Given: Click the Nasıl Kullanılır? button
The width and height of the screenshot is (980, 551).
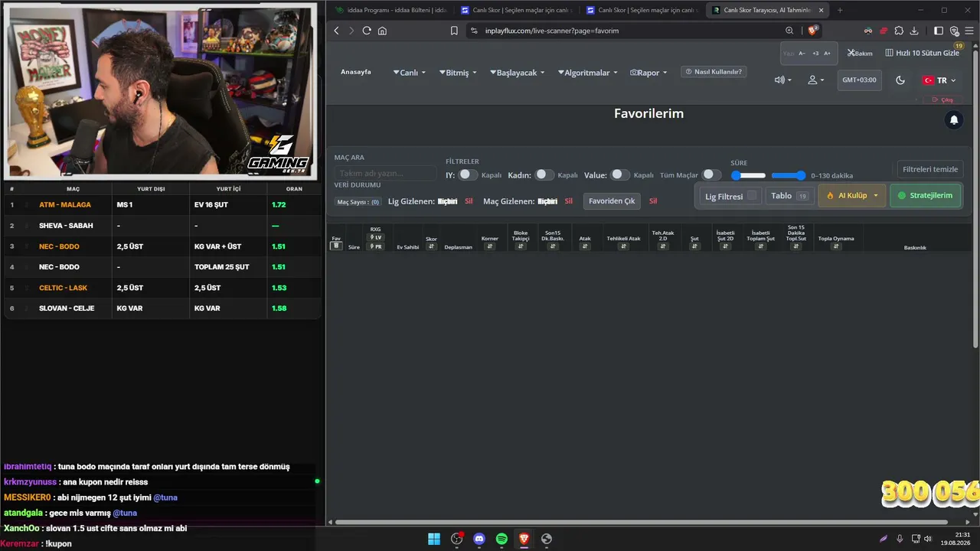Looking at the screenshot, I should pyautogui.click(x=714, y=72).
